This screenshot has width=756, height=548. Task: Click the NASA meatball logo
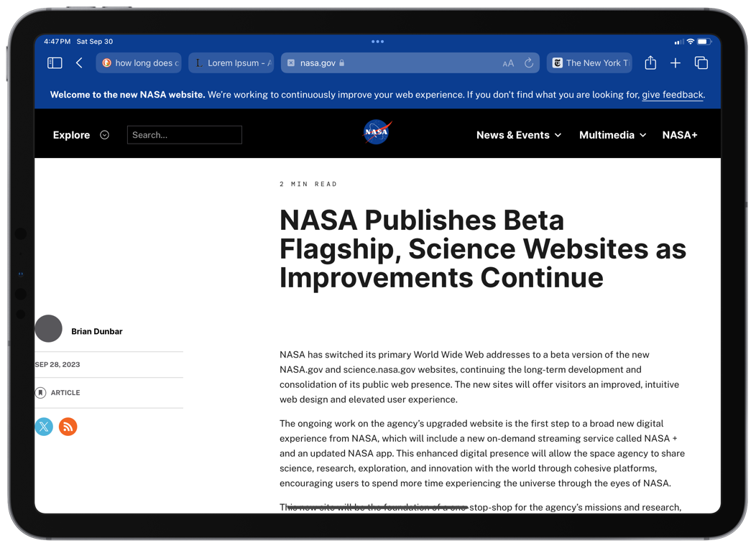point(377,132)
